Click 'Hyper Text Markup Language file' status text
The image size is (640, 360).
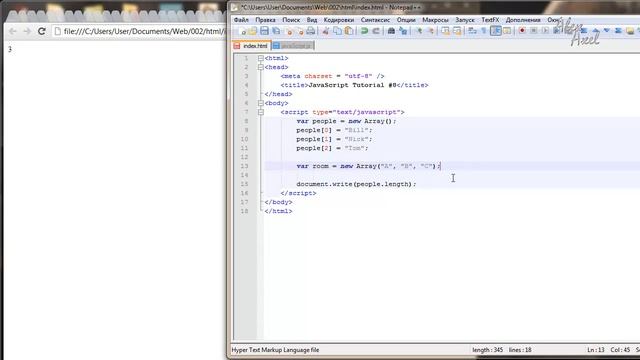pyautogui.click(x=276, y=350)
